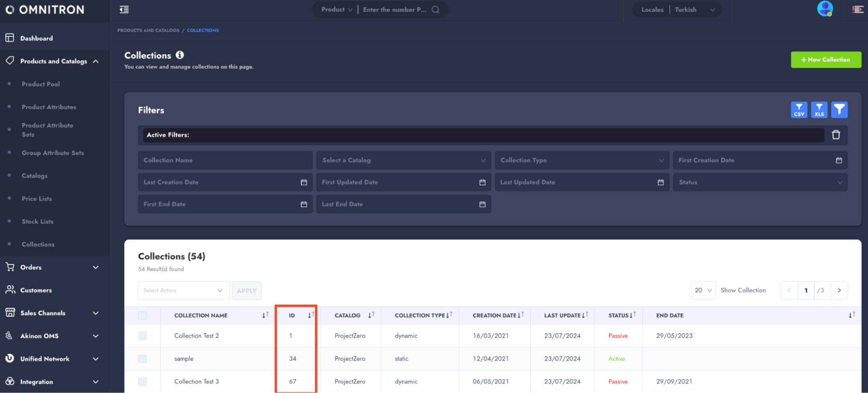Click the Collections breadcrumb link
Viewport: 868px width, 393px height.
203,30
